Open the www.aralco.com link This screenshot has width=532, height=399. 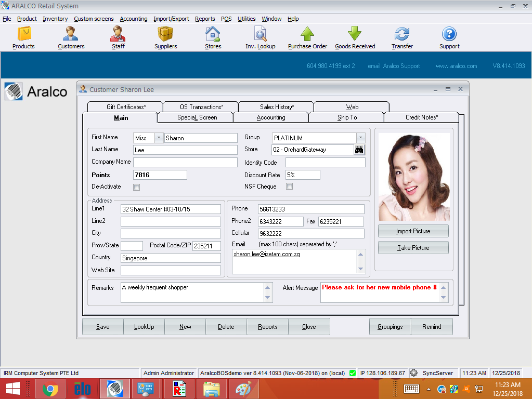(457, 66)
